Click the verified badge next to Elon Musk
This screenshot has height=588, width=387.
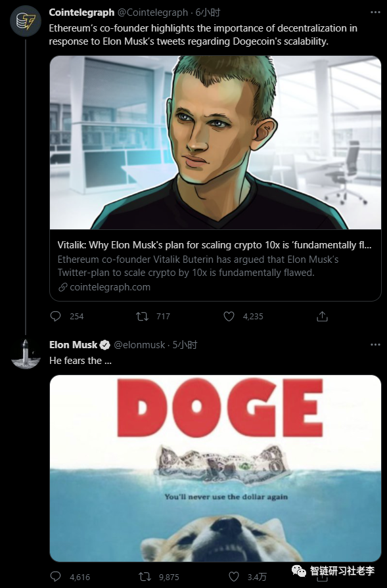coord(105,345)
